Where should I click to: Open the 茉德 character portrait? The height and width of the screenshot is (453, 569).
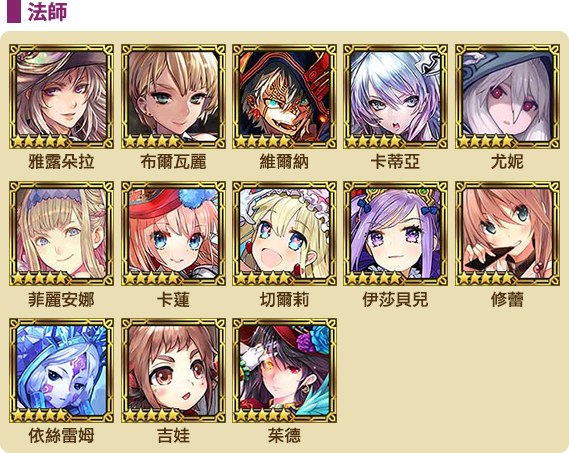[x=284, y=371]
